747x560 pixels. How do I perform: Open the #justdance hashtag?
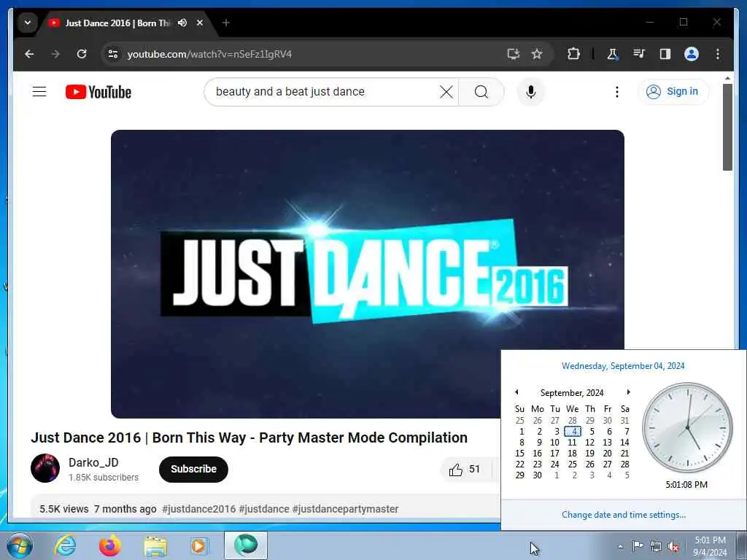(x=264, y=509)
